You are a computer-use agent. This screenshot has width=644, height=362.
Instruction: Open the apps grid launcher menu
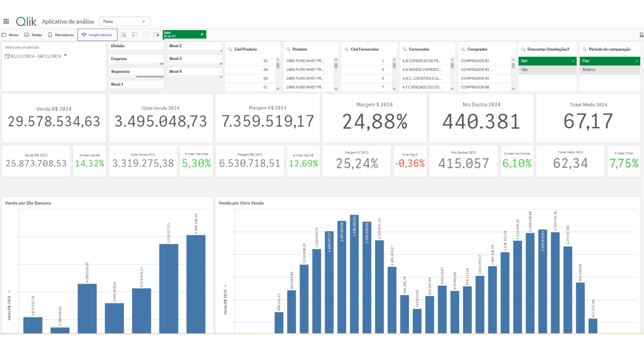pos(6,21)
